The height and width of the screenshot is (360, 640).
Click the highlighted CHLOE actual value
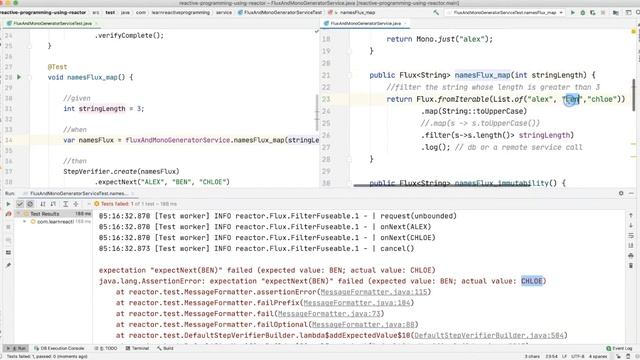click(x=531, y=281)
